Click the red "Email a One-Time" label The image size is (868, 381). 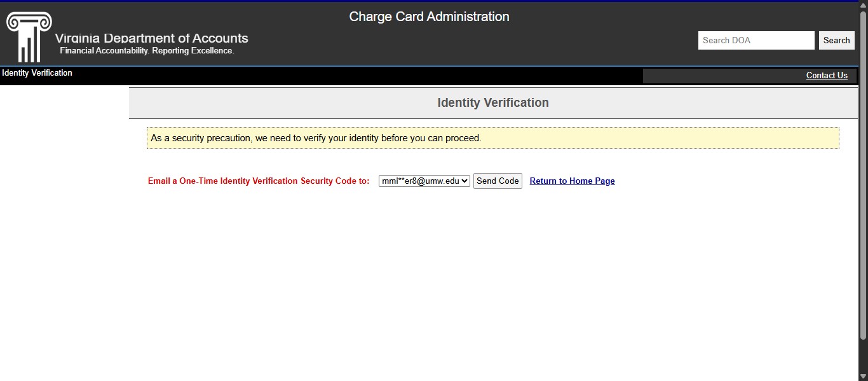(x=258, y=181)
